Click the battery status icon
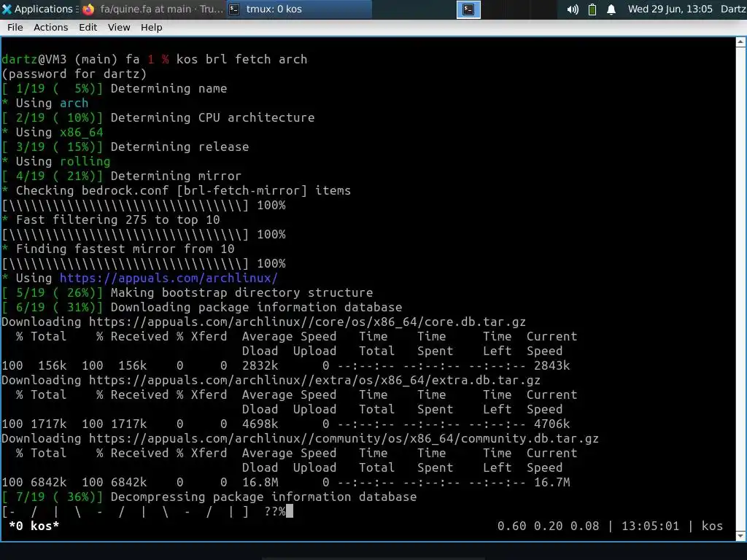Screen dimensions: 747x560 click(x=592, y=9)
